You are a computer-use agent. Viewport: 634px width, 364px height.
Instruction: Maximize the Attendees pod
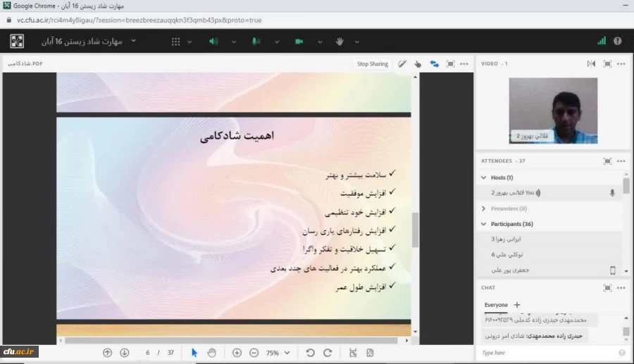point(607,161)
